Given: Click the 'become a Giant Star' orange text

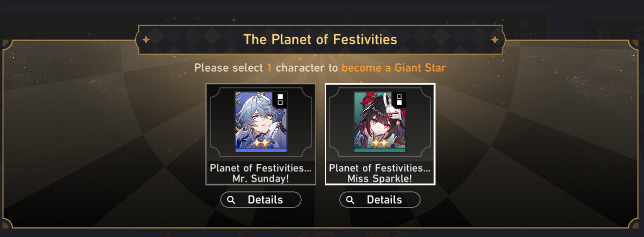Looking at the screenshot, I should 393,68.
